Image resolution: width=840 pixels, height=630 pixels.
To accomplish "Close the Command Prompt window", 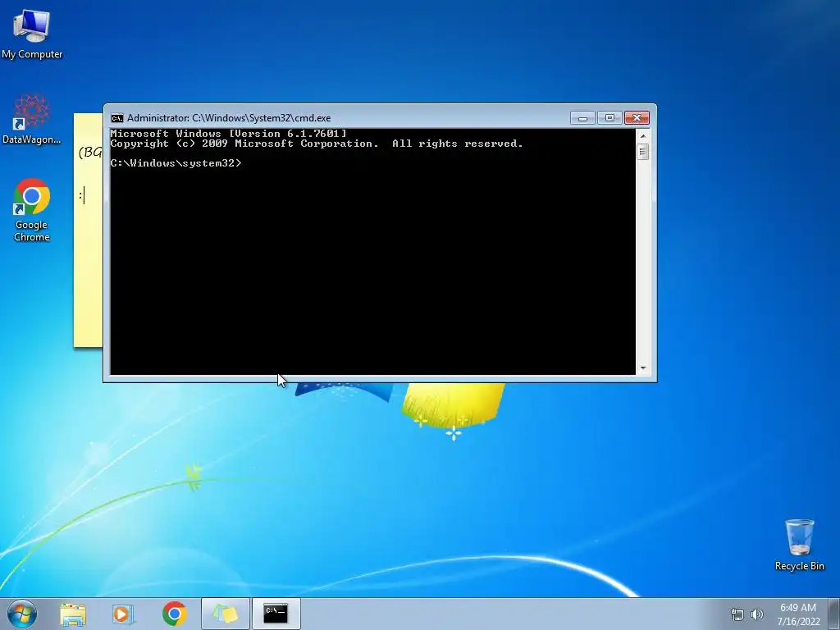I will point(637,118).
